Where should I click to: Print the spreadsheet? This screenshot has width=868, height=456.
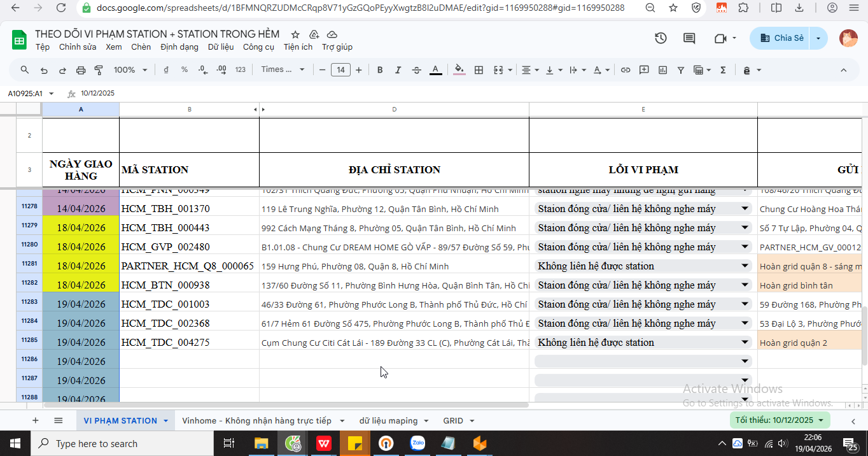tap(81, 70)
